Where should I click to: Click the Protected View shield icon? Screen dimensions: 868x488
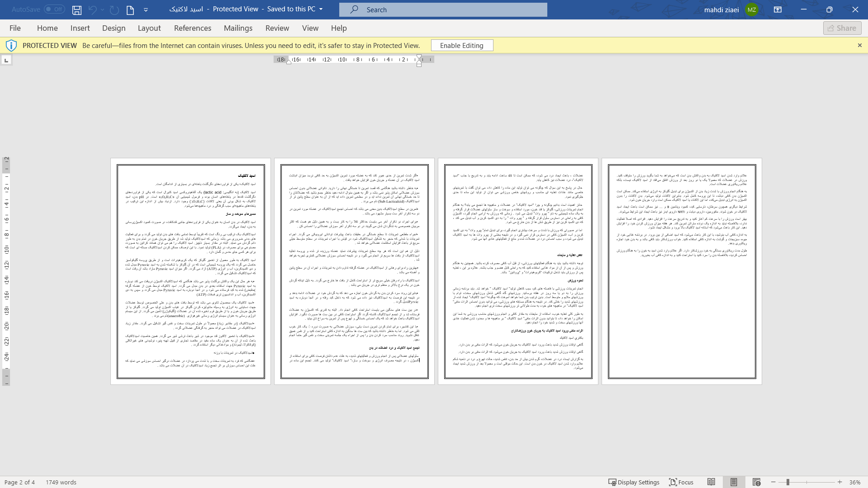[11, 45]
